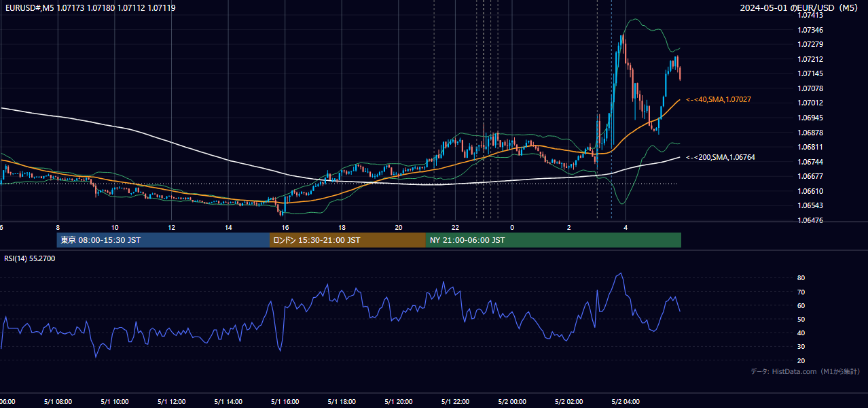Click the 5/1 10:00 time axis label
Image resolution: width=868 pixels, height=408 pixels.
point(115,401)
